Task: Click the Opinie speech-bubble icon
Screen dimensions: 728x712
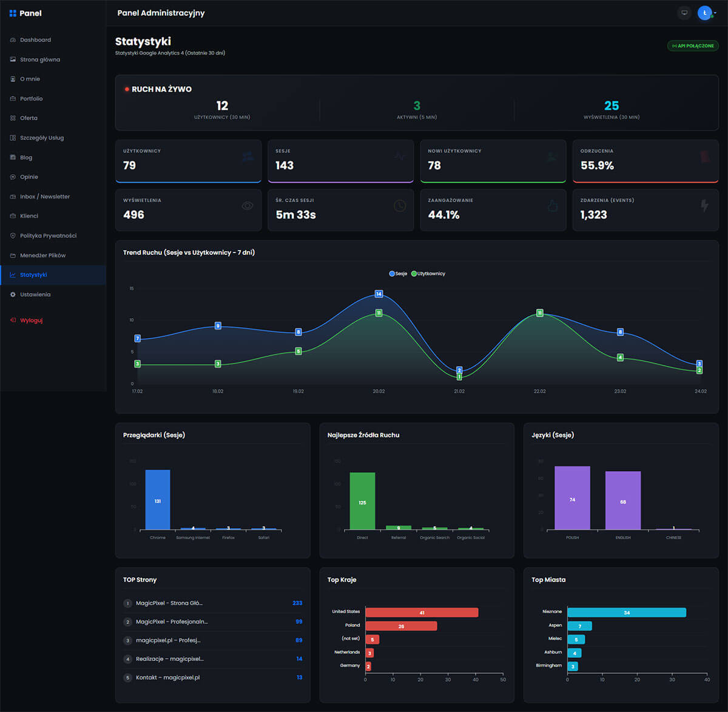Action: (x=13, y=177)
